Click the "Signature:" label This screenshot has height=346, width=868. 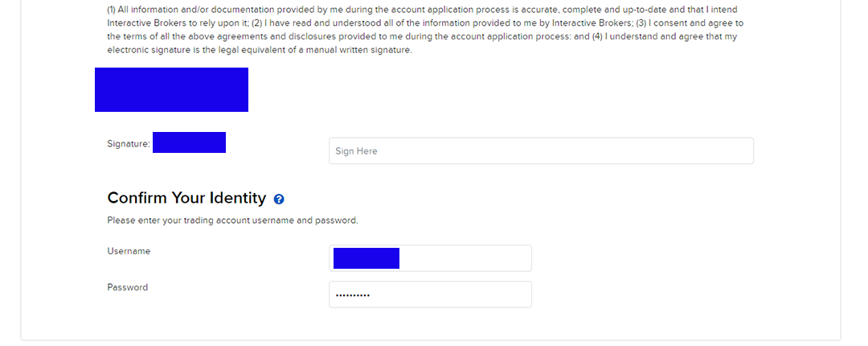(129, 144)
